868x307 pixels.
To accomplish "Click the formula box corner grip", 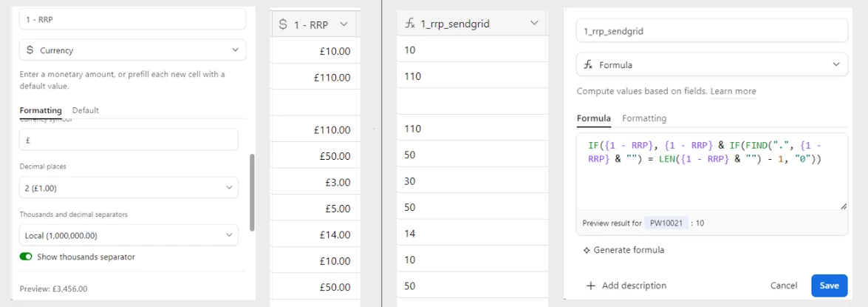I will 844,206.
